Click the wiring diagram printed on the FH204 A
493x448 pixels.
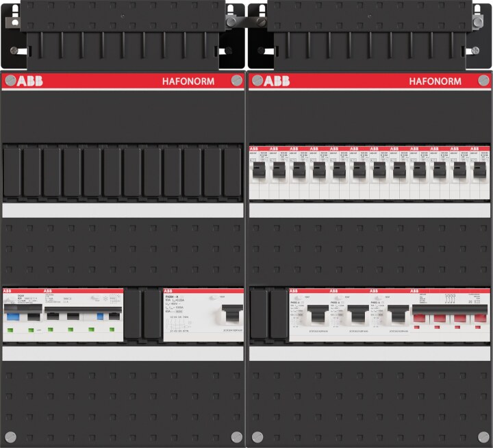click(178, 324)
